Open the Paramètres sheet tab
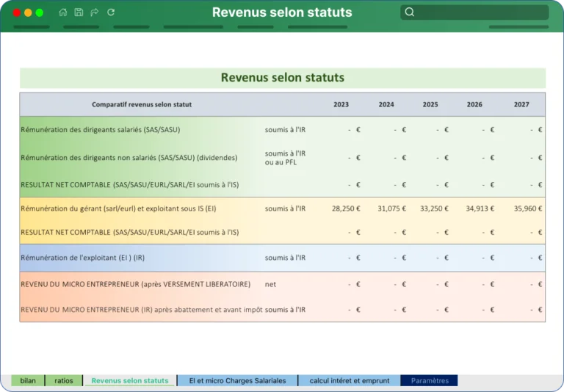The width and height of the screenshot is (564, 392). (x=430, y=380)
